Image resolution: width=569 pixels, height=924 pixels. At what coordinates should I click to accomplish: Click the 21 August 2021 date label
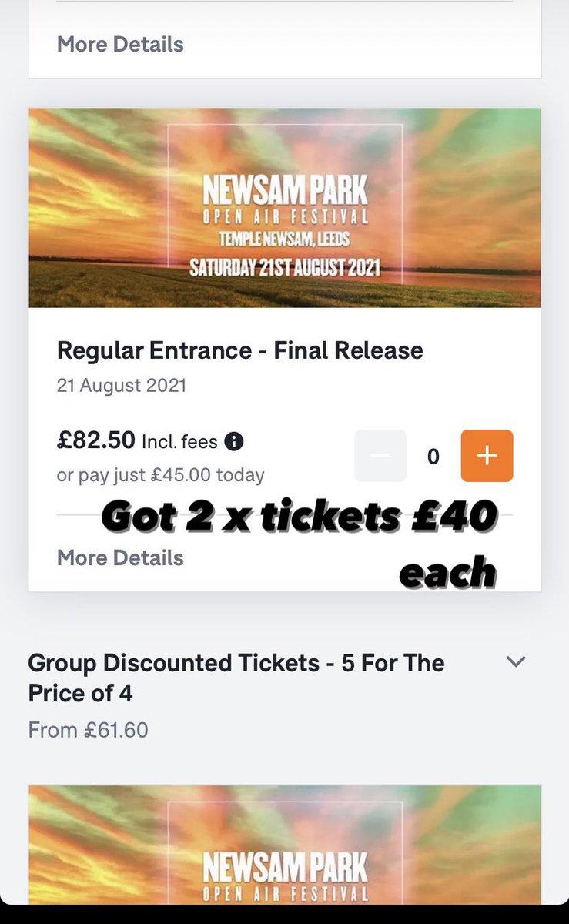point(122,385)
